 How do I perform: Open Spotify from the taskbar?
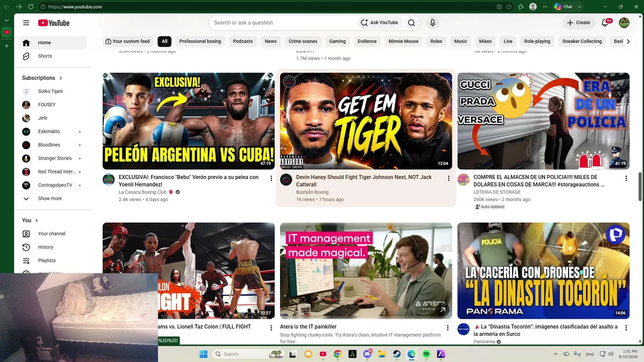(x=426, y=354)
